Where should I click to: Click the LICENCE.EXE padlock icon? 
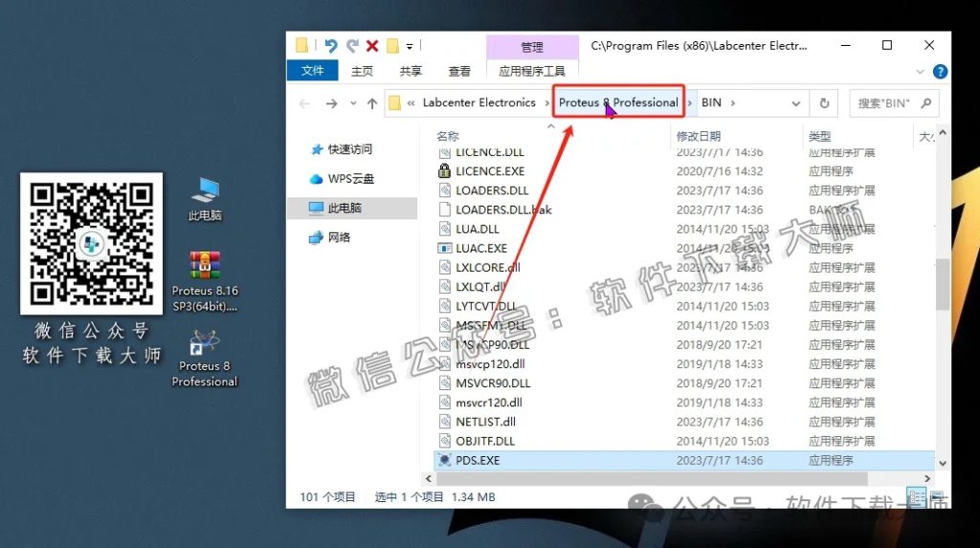tap(444, 170)
